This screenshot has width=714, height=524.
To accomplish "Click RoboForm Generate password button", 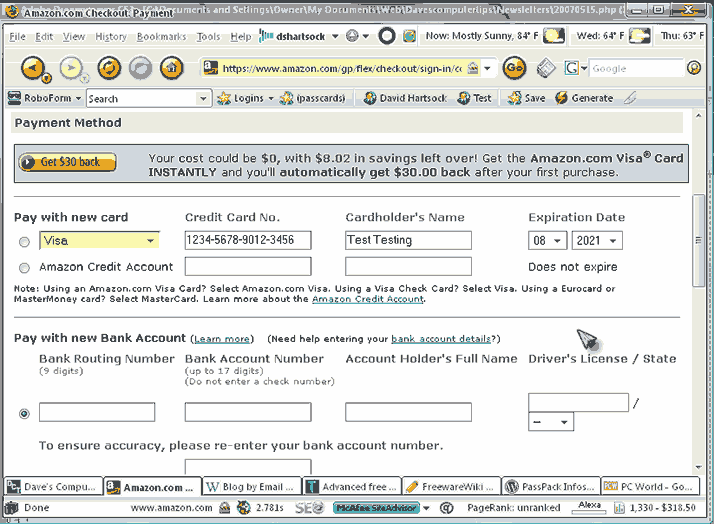I will pyautogui.click(x=584, y=98).
